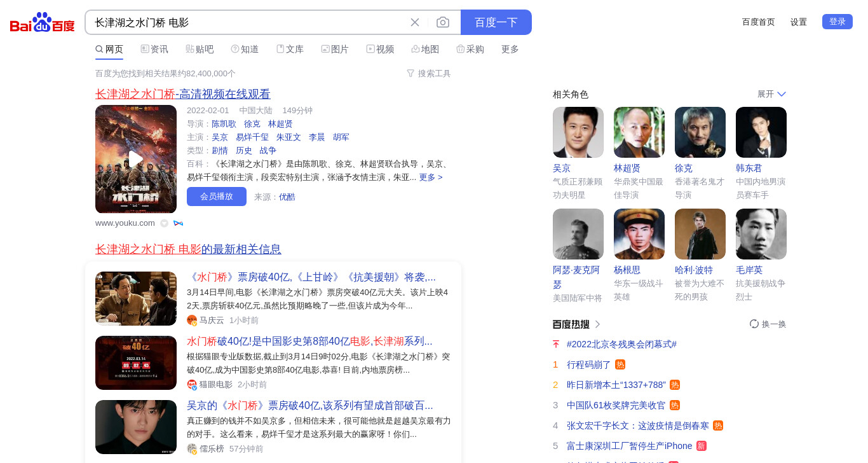
Task: Click the pinned top arrow icon in hot search
Action: [556, 344]
